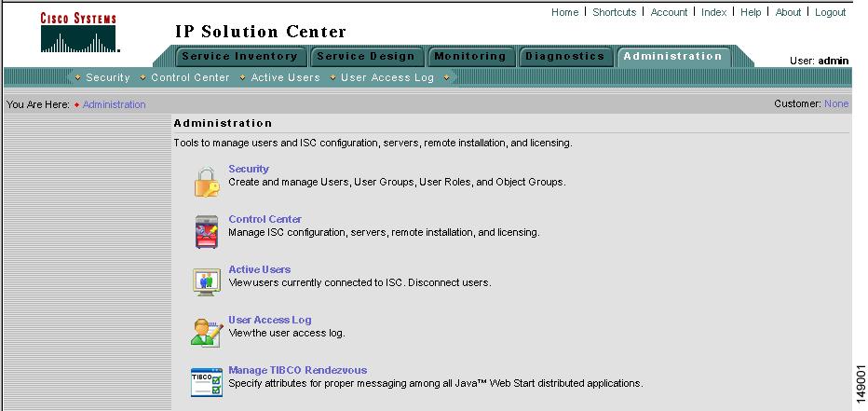This screenshot has height=411, width=868.
Task: Open the Active Users heading link
Action: [x=260, y=269]
